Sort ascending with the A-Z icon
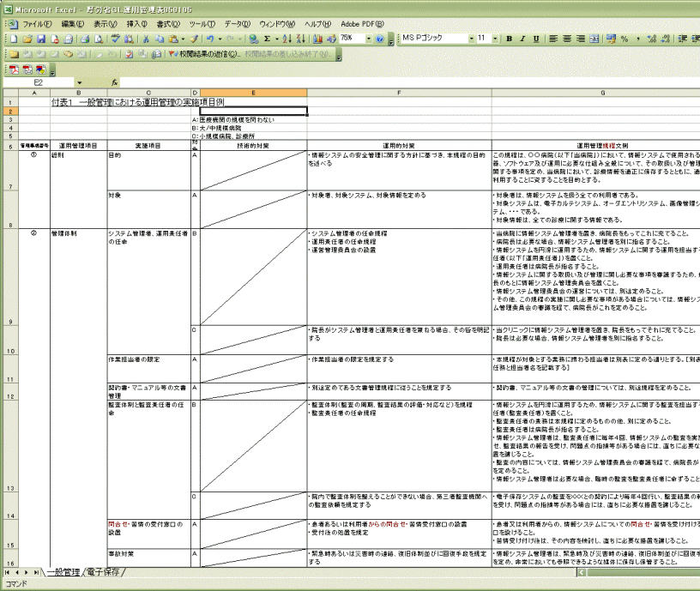The width and height of the screenshot is (700, 591). pyautogui.click(x=288, y=39)
